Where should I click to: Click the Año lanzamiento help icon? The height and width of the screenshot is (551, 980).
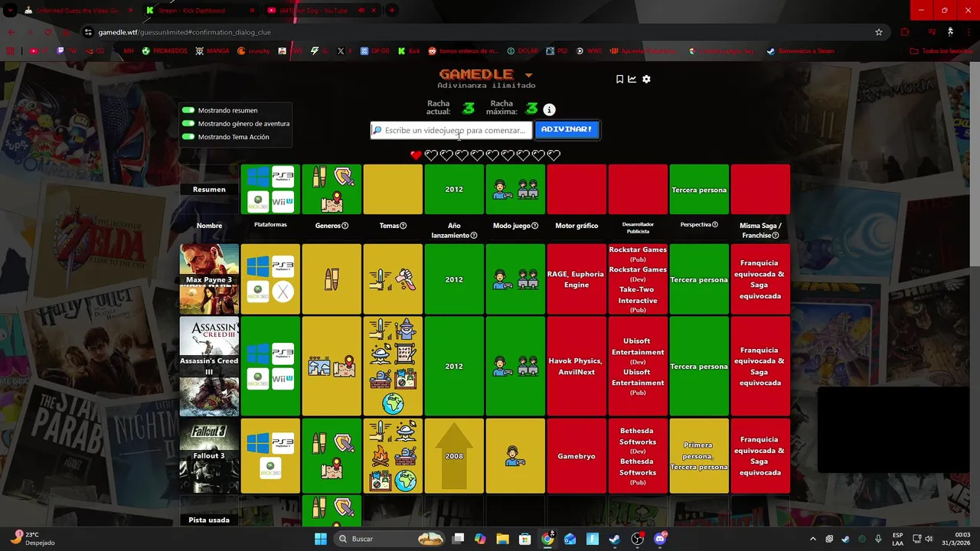click(474, 235)
